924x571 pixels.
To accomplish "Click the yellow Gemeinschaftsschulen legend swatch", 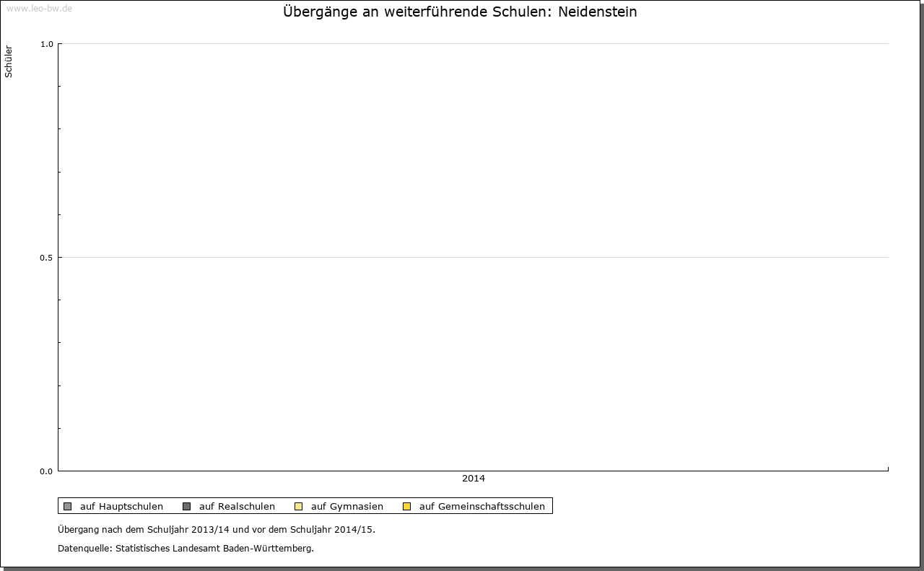I will 406,506.
